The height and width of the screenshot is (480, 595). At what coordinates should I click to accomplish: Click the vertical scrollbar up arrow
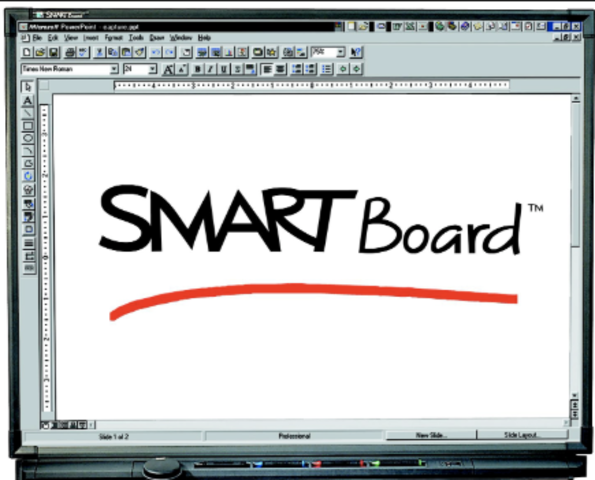tap(576, 99)
